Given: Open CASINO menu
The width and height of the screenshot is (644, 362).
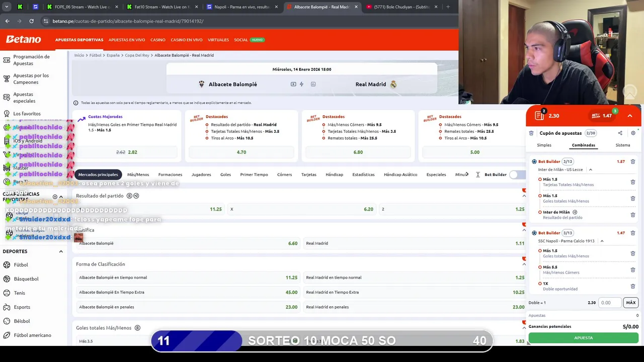Looking at the screenshot, I should coord(158,40).
